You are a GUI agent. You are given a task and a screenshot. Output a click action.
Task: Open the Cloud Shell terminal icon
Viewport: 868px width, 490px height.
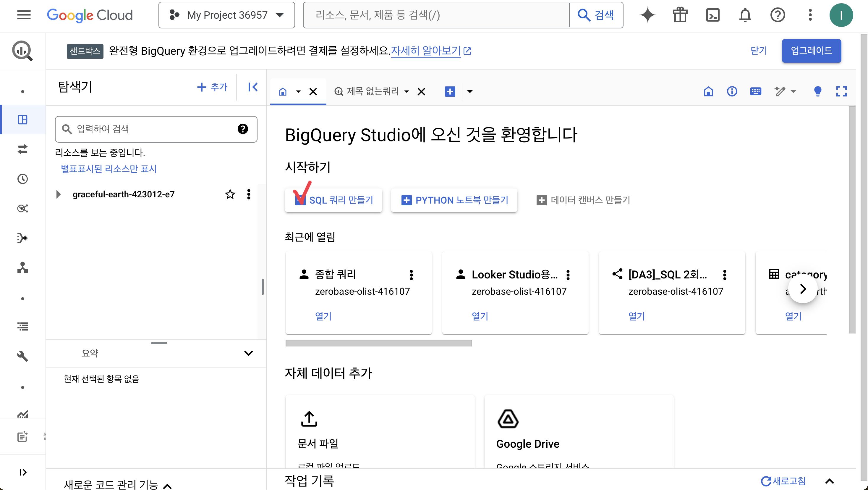point(712,15)
